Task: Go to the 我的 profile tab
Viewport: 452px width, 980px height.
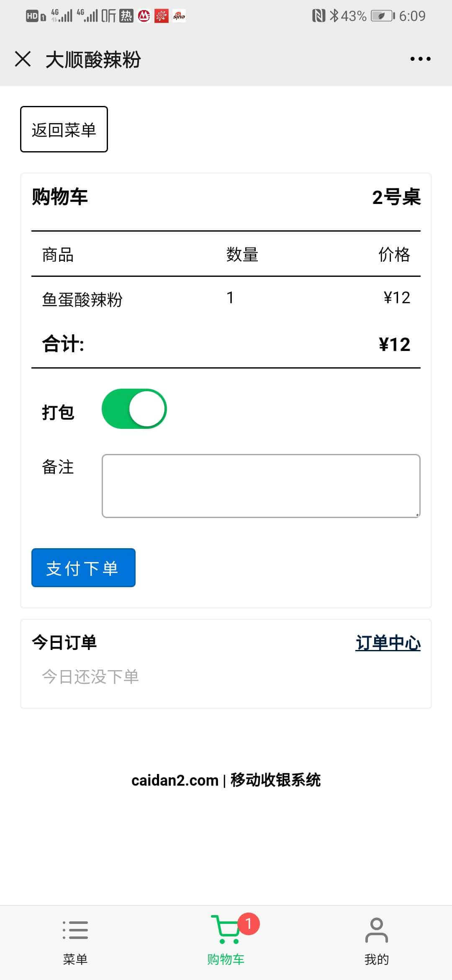Action: [377, 959]
